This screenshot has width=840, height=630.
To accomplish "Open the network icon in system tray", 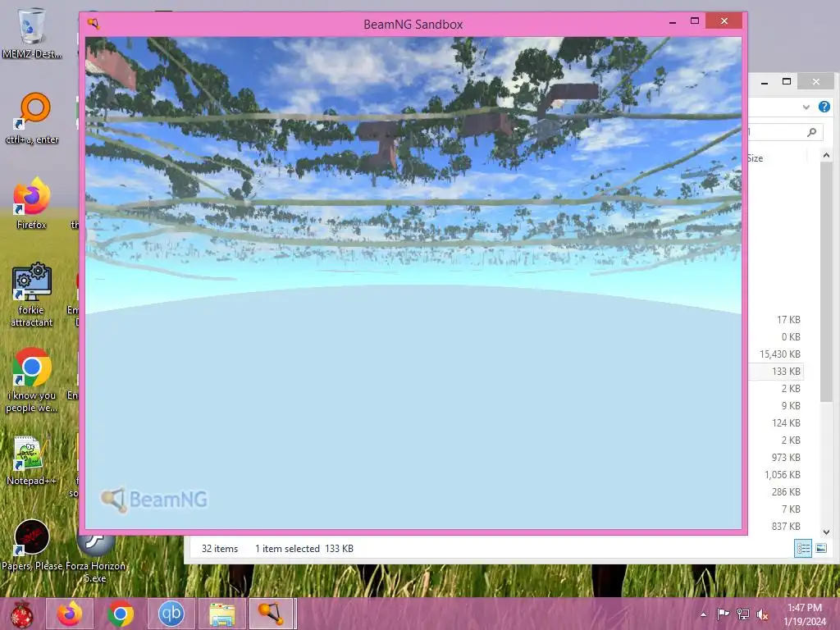I will click(743, 614).
